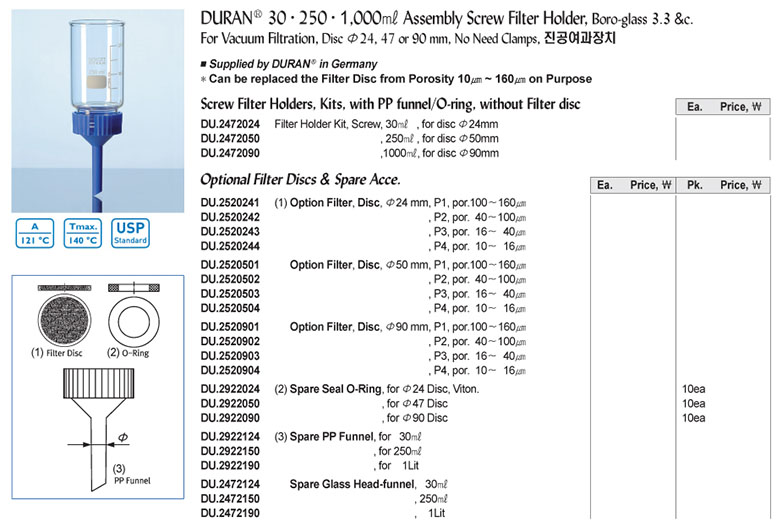
Task: Click the Tmax. 140 °C badge
Action: pos(83,233)
